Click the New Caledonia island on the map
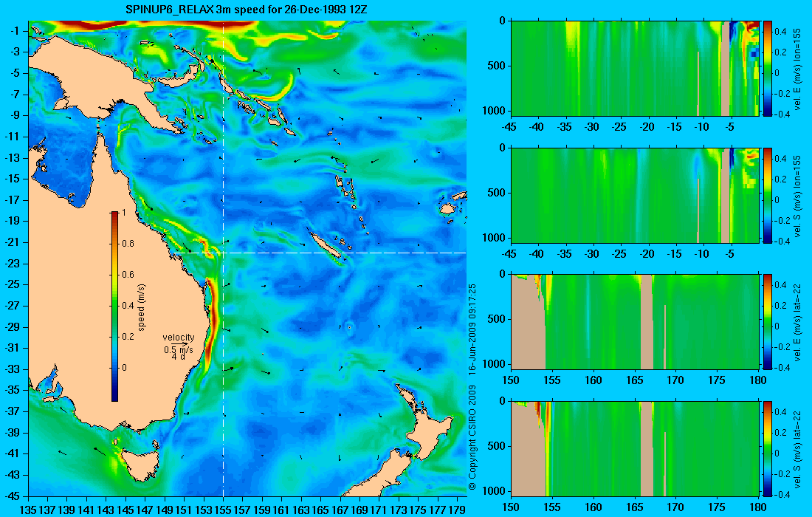 click(x=326, y=244)
